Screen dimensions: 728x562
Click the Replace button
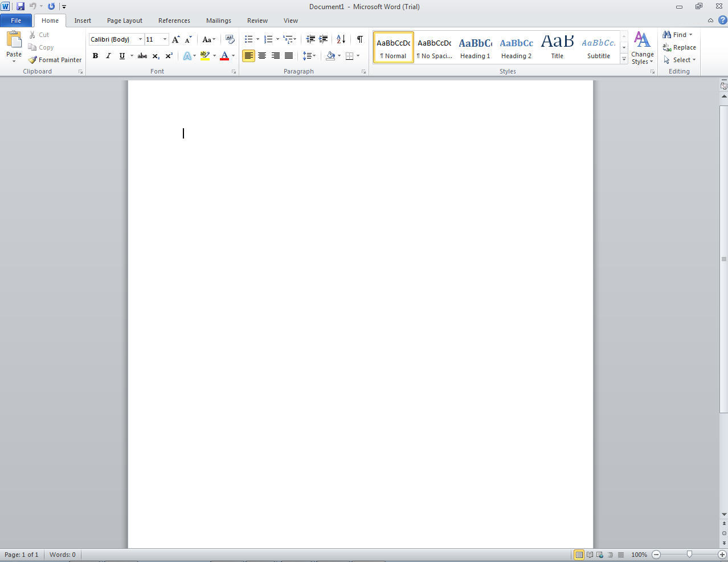[679, 47]
